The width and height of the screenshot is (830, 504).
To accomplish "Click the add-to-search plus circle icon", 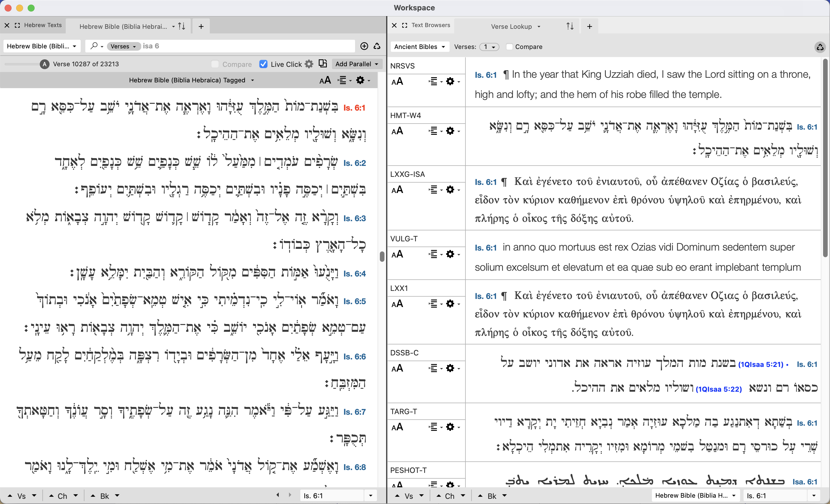I will [x=364, y=46].
